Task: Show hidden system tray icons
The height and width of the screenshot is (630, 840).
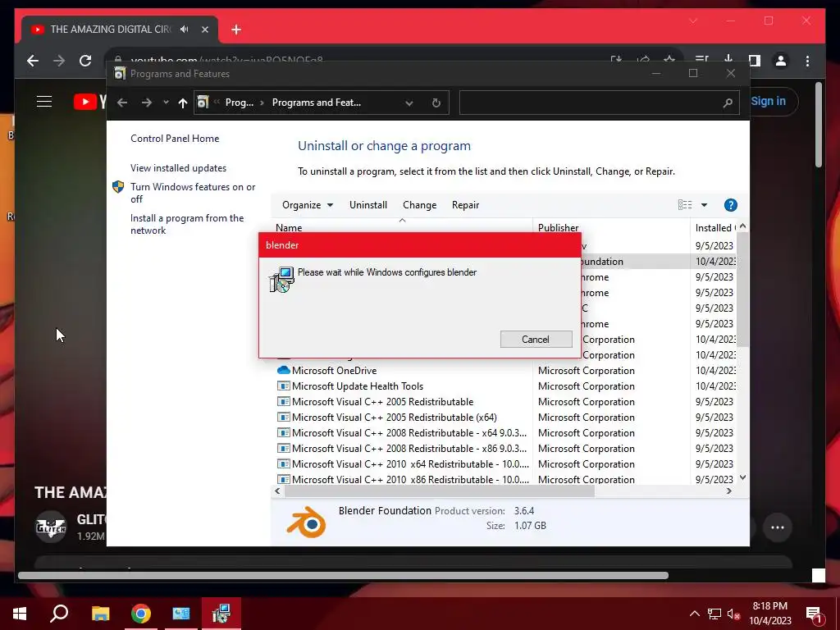Action: (x=694, y=614)
